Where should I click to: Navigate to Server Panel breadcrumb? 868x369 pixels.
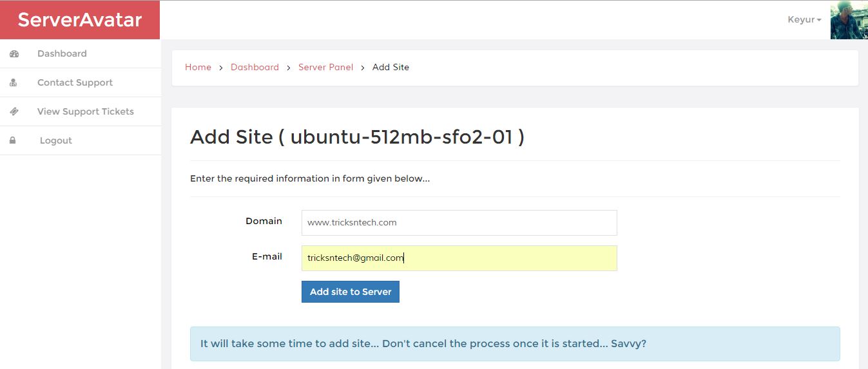coord(325,67)
